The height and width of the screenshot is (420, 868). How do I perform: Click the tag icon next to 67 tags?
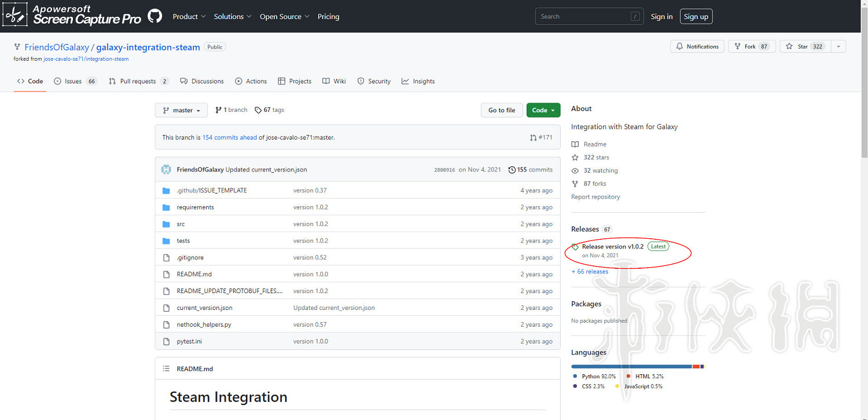click(258, 110)
